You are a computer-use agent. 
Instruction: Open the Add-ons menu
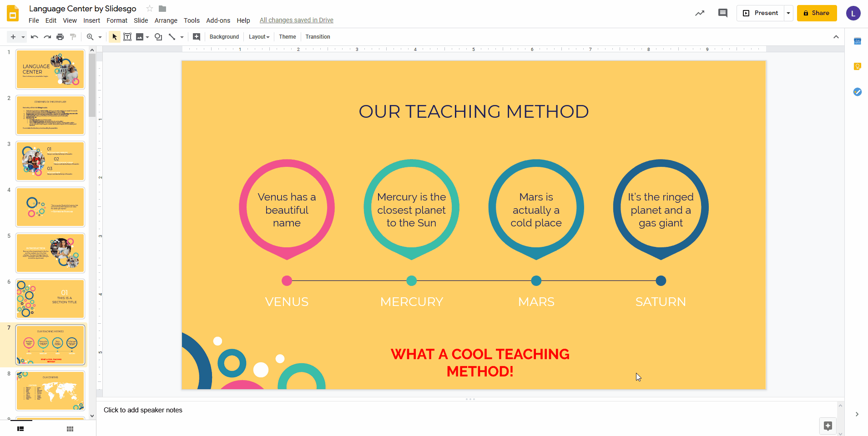point(218,20)
